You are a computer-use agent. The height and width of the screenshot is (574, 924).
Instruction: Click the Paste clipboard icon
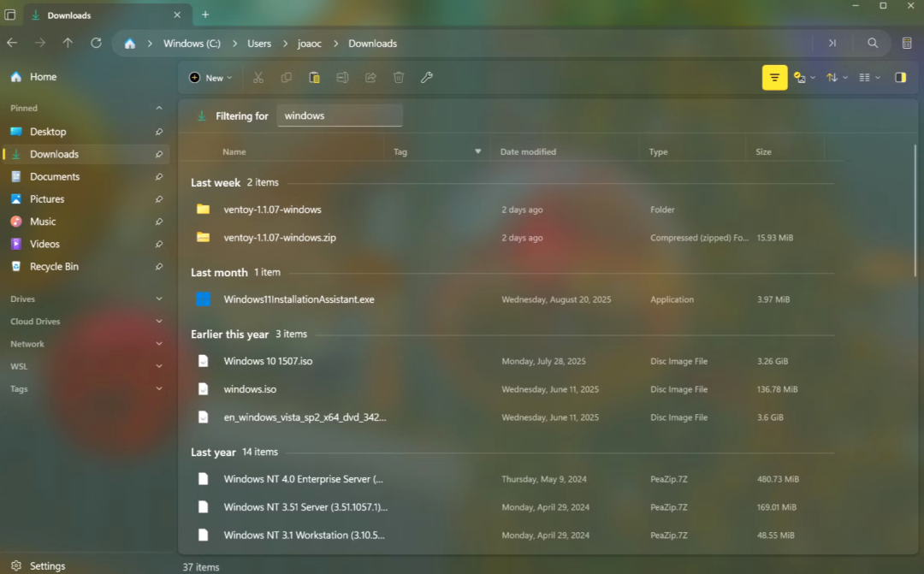click(x=315, y=78)
